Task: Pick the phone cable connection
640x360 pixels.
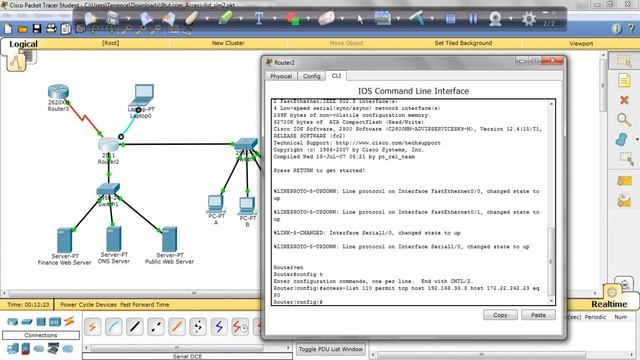Action: pyautogui.click(x=198, y=327)
